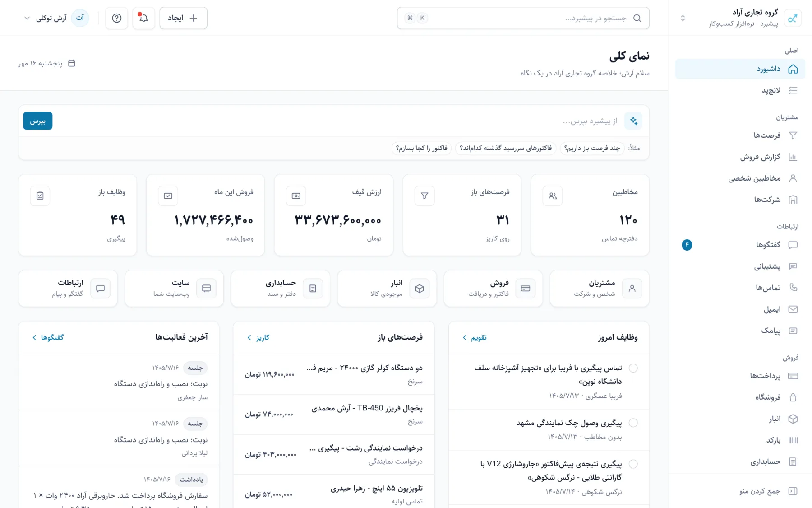Image resolution: width=812 pixels, height=508 pixels.
Task: Click the card icon beside پرداخت‌ها
Action: click(793, 376)
